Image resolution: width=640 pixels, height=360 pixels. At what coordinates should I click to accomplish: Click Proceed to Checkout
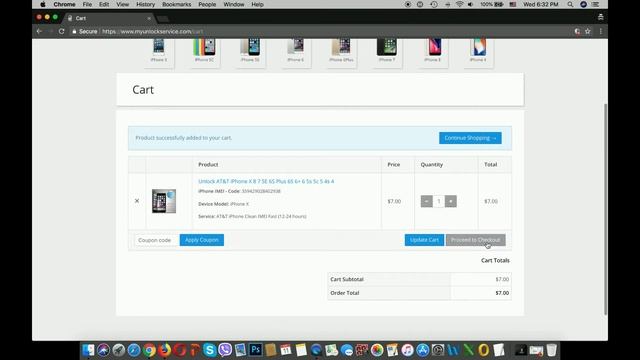[x=476, y=240]
